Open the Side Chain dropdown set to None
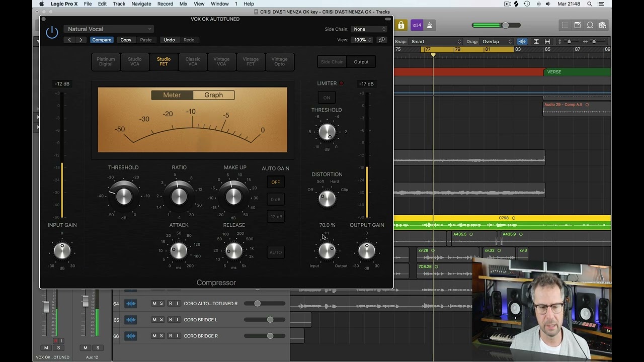The image size is (644, 362). 369,29
